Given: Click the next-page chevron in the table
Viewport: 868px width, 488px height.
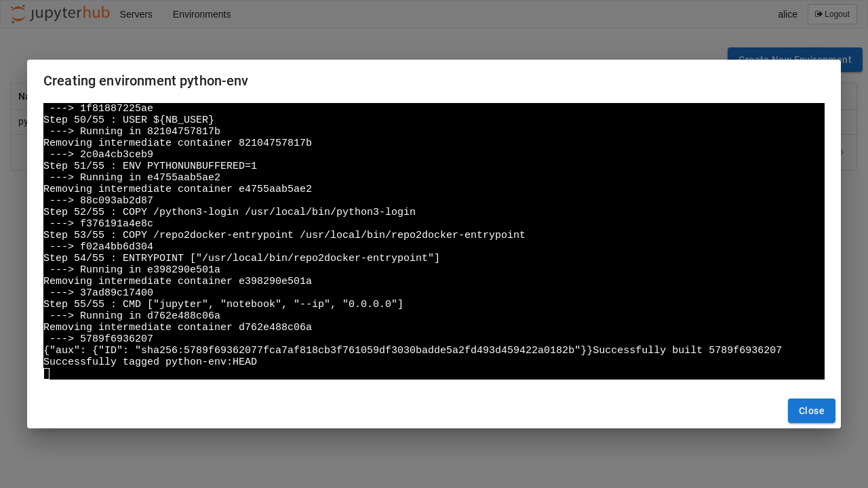Looking at the screenshot, I should 842,152.
